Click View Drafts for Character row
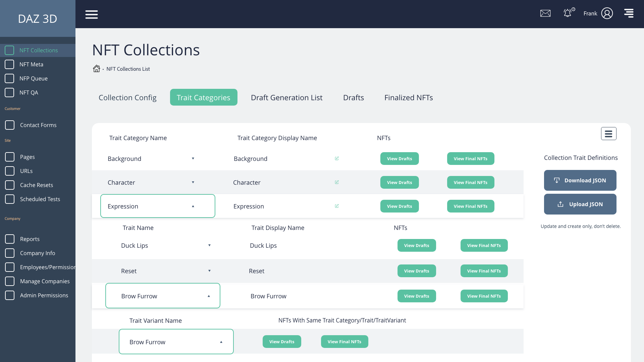Screen dimensions: 644x362 point(399,182)
